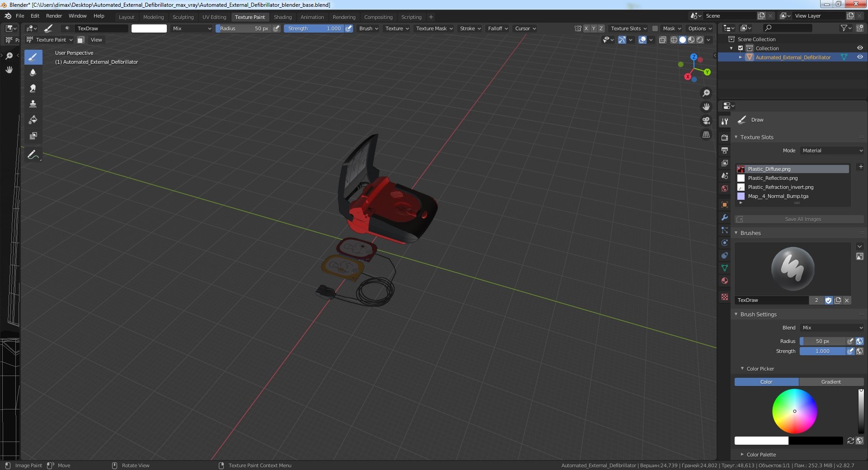Open the Modifiers wrench tab
Screen dimensions: 868x470
(x=725, y=217)
